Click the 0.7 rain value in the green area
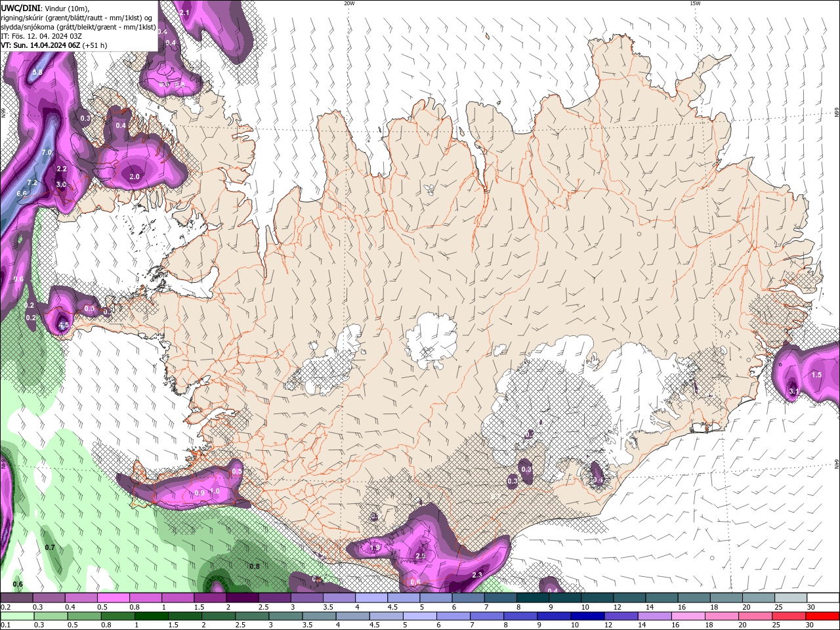The image size is (840, 630). click(50, 547)
